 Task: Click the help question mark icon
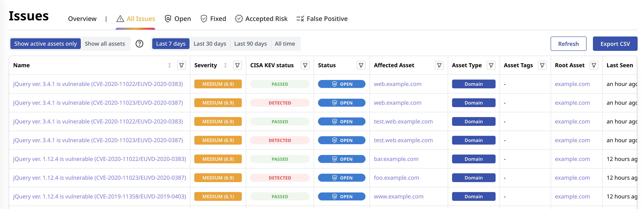click(139, 44)
